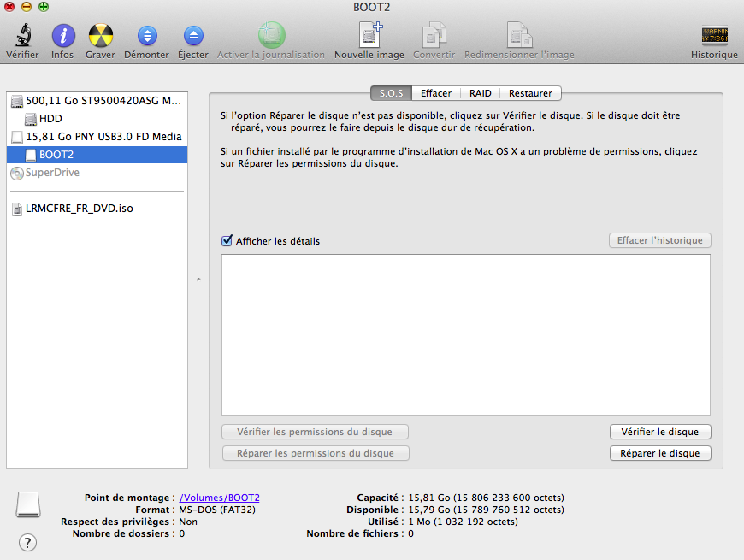744x560 pixels.
Task: Toggle the Afficher les détails checkbox
Action: [227, 241]
